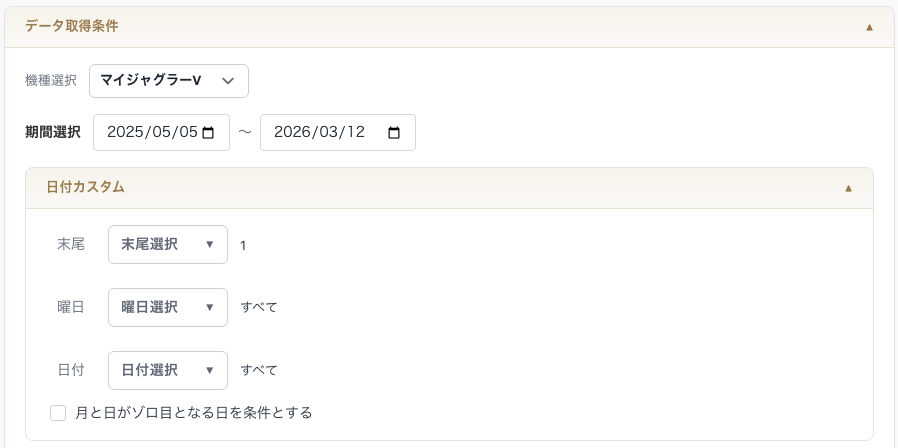Click the start date field 2025/05/05
Image resolution: width=898 pixels, height=448 pixels.
(x=152, y=133)
